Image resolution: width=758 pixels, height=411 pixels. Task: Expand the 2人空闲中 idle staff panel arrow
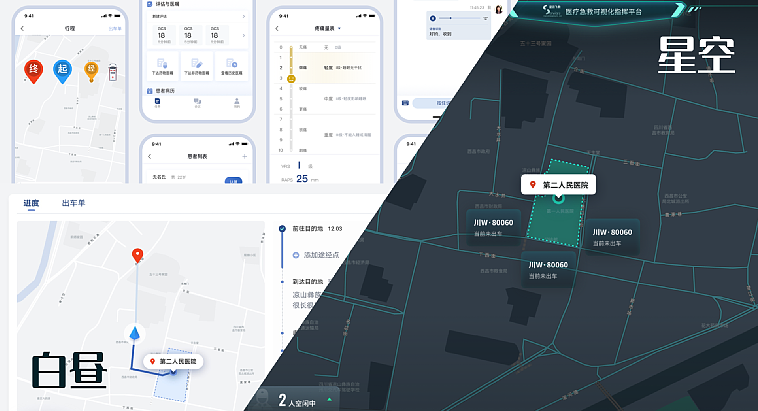point(329,400)
